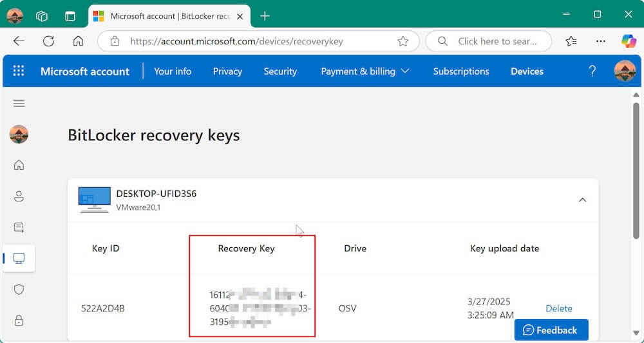Click the Recovery Key column header

point(246,248)
